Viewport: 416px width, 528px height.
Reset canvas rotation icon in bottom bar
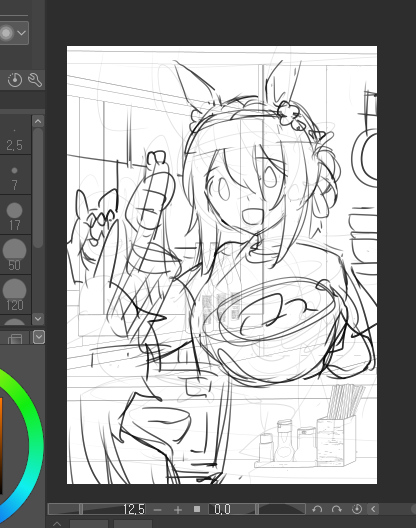(357, 509)
